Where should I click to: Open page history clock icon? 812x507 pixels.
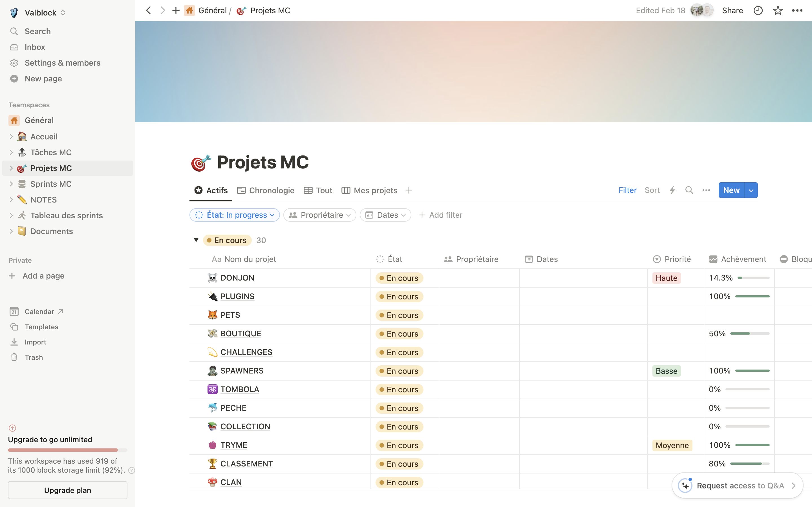click(x=758, y=11)
